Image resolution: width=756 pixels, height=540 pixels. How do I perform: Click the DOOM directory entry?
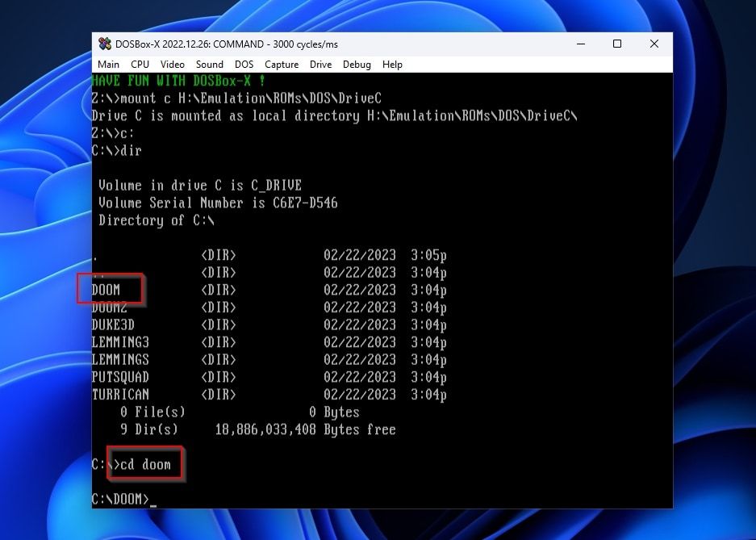pos(106,290)
